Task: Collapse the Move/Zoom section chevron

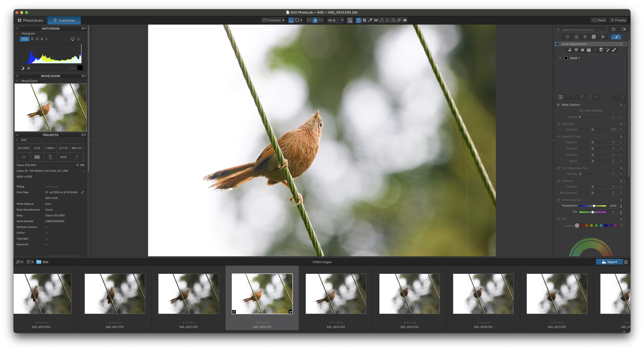Action: (x=17, y=81)
